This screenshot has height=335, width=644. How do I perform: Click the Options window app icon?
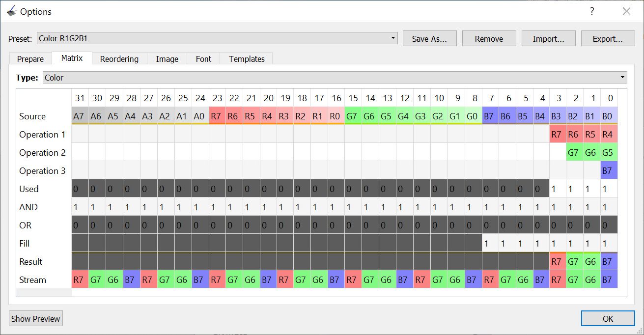click(x=11, y=11)
